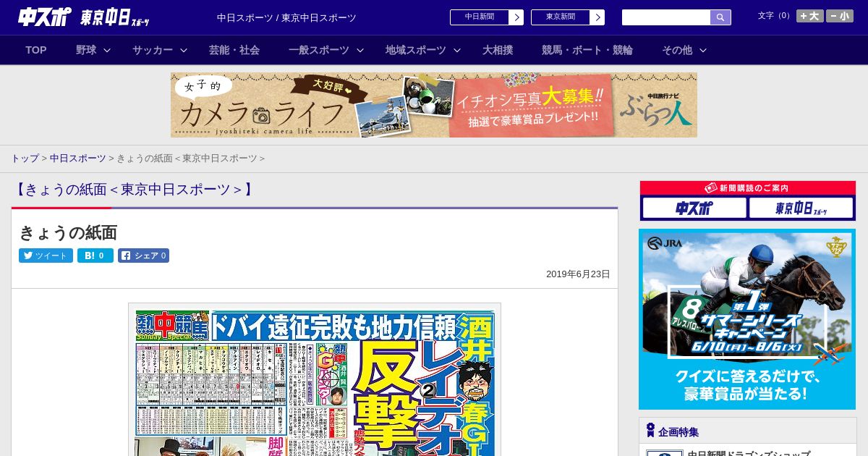The width and height of the screenshot is (868, 456).
Task: Expand the その他 dropdown chevron
Action: [703, 50]
